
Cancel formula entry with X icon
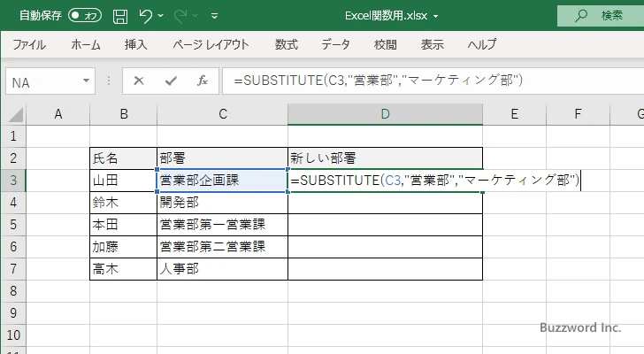pos(139,81)
